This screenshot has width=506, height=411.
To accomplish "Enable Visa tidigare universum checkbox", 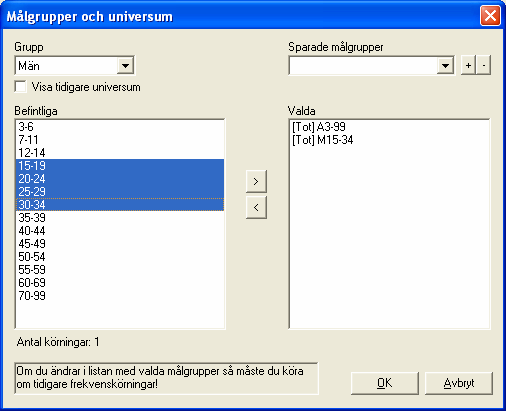I will point(21,87).
